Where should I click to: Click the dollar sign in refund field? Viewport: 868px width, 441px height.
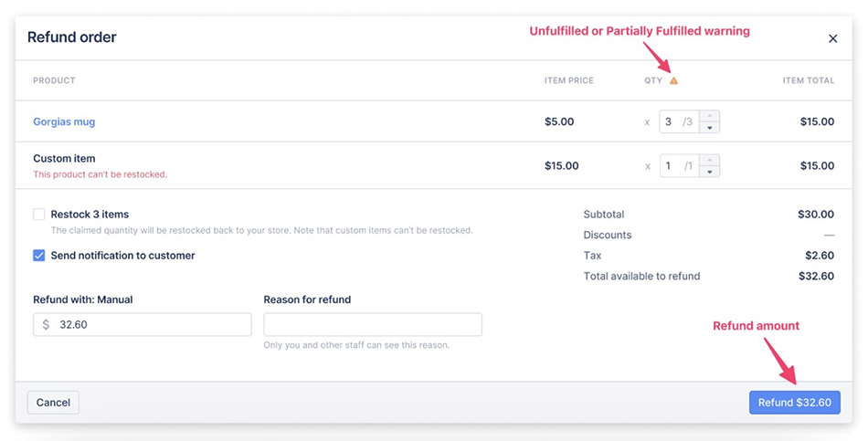[x=46, y=325]
